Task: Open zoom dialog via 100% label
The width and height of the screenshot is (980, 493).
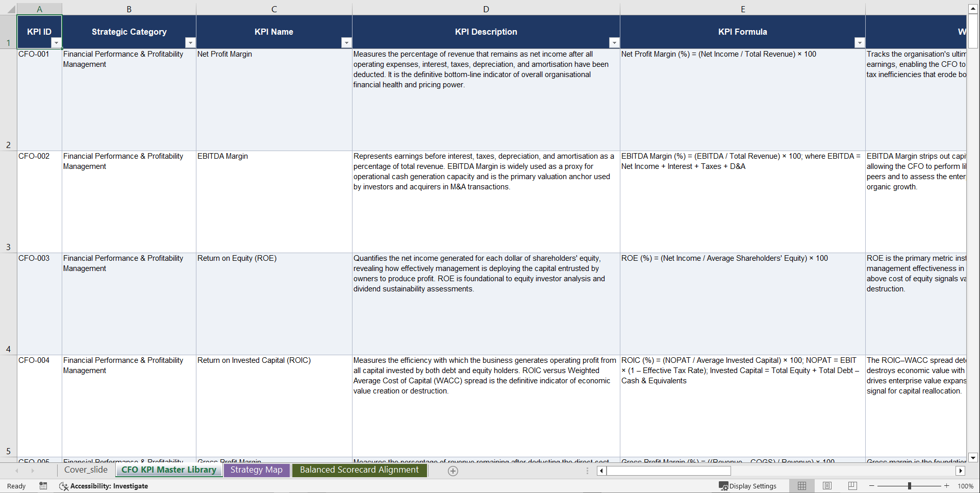Action: click(x=965, y=486)
